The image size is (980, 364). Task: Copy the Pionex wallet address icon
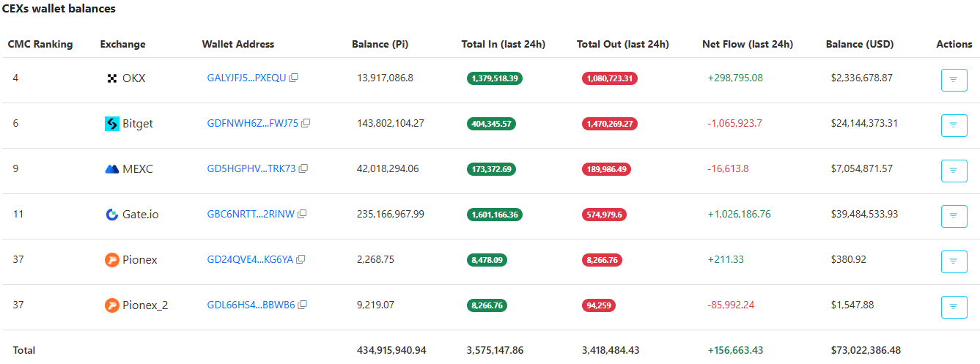[x=301, y=259]
